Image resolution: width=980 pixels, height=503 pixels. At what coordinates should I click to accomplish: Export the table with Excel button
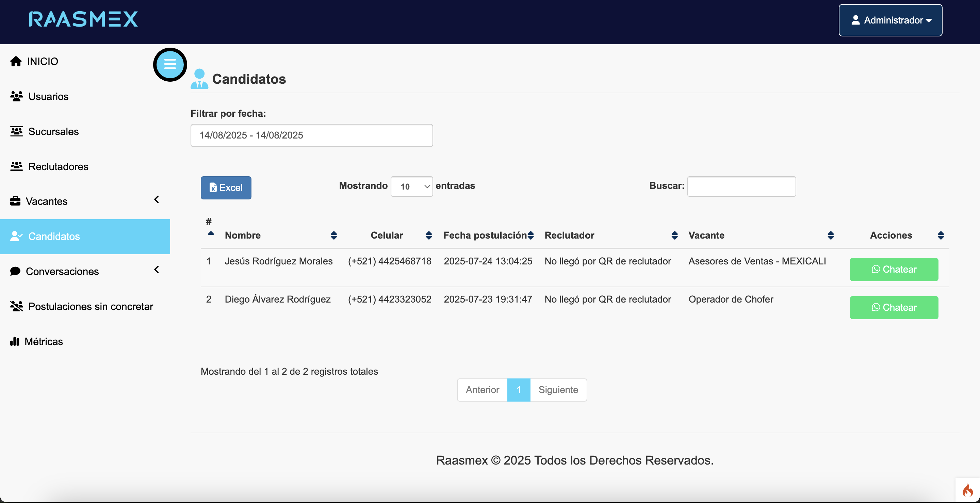coord(226,188)
